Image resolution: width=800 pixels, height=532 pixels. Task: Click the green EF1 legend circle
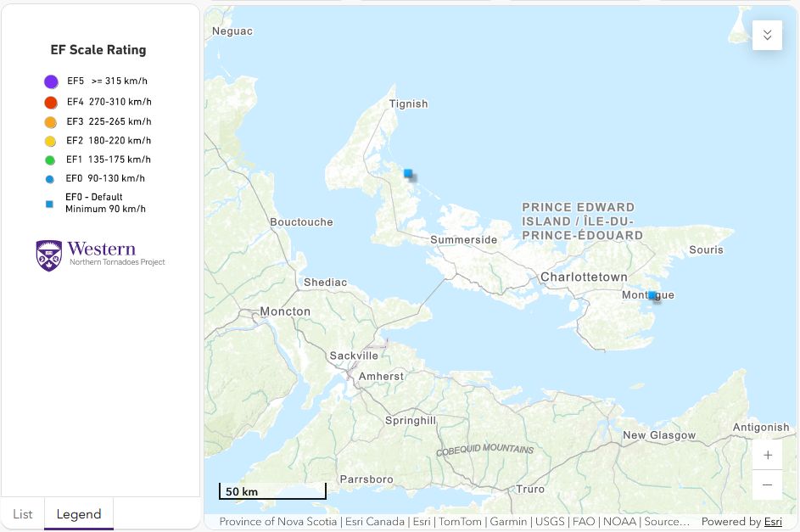click(x=50, y=160)
